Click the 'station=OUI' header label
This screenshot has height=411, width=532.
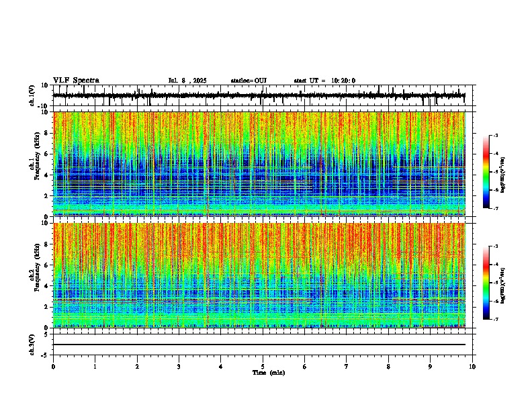pyautogui.click(x=249, y=81)
